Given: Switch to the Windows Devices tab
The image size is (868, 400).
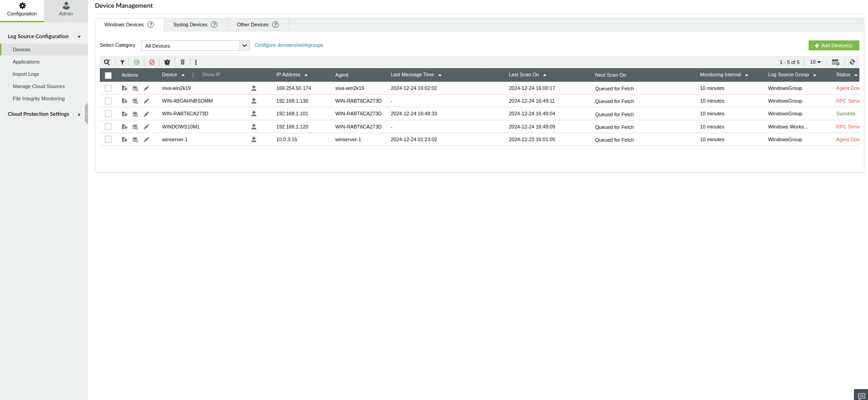Looking at the screenshot, I should [129, 25].
